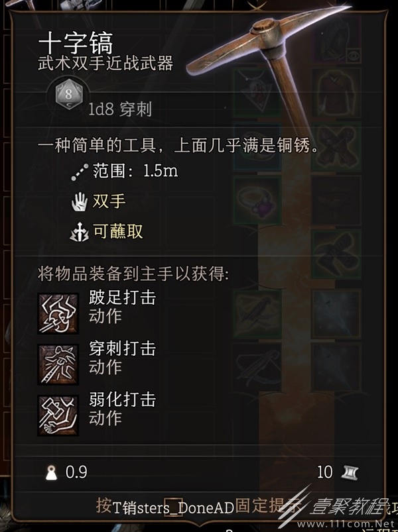Click the two-handed hand icon

tap(80, 202)
